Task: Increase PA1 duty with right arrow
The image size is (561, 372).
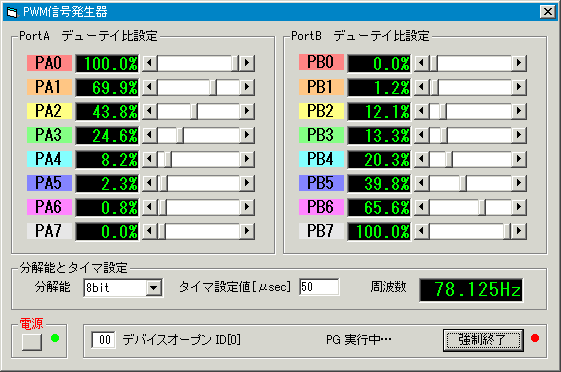Action: 247,87
